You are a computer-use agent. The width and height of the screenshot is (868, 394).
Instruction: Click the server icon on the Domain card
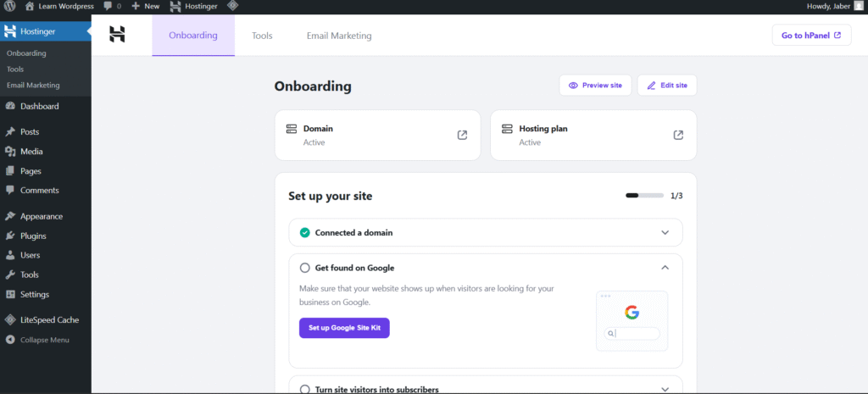point(292,129)
